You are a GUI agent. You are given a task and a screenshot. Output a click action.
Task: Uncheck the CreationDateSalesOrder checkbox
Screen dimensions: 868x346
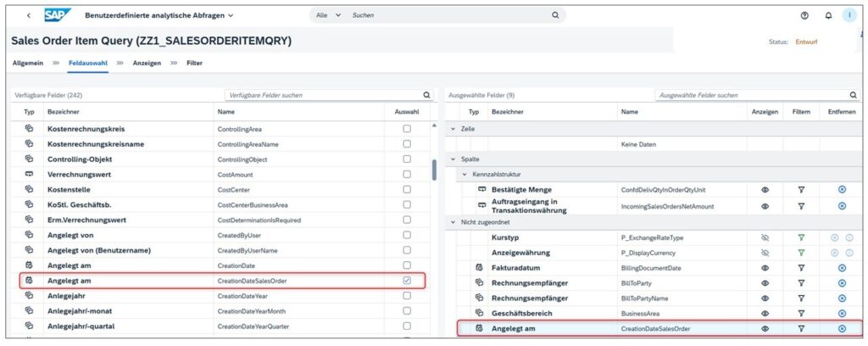(x=407, y=280)
